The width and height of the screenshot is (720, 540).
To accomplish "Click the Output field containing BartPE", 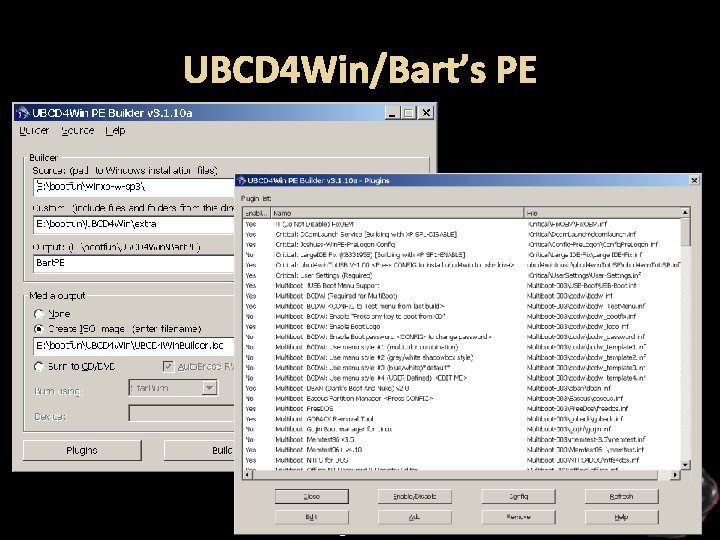I will (134, 263).
